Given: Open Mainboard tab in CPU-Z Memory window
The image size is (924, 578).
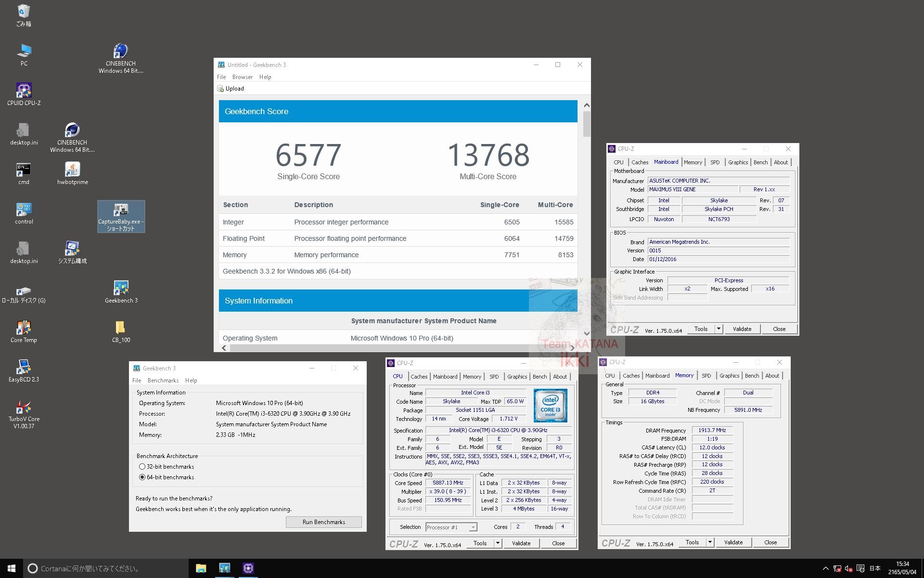Looking at the screenshot, I should pos(657,376).
